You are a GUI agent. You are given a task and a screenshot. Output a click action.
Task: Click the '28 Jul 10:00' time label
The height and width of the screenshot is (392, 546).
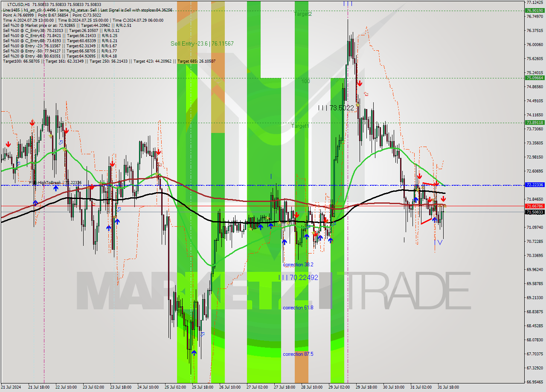point(312,387)
